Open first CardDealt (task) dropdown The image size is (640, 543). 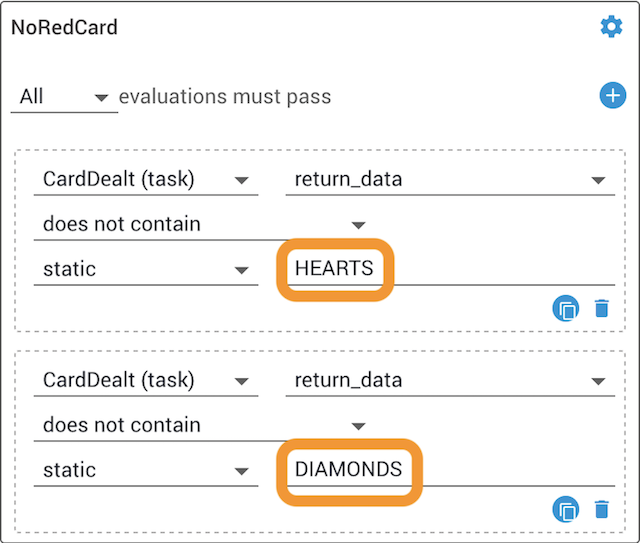[146, 180]
